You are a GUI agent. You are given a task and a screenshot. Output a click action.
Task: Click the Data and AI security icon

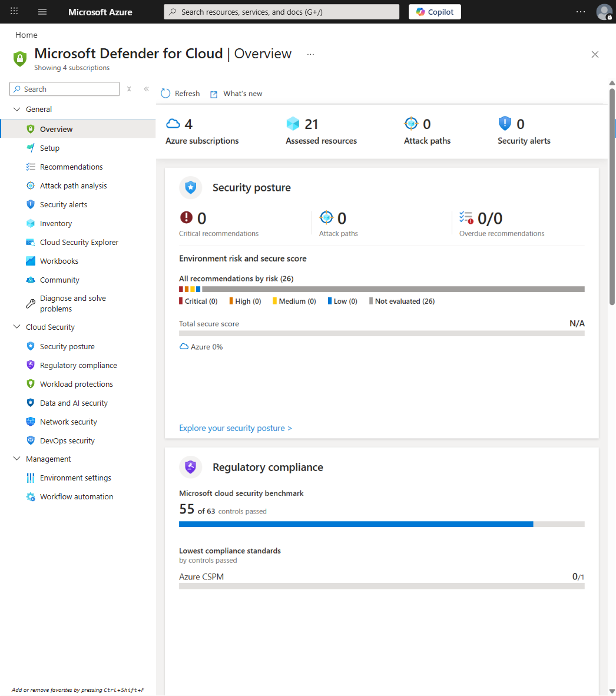[x=30, y=403]
